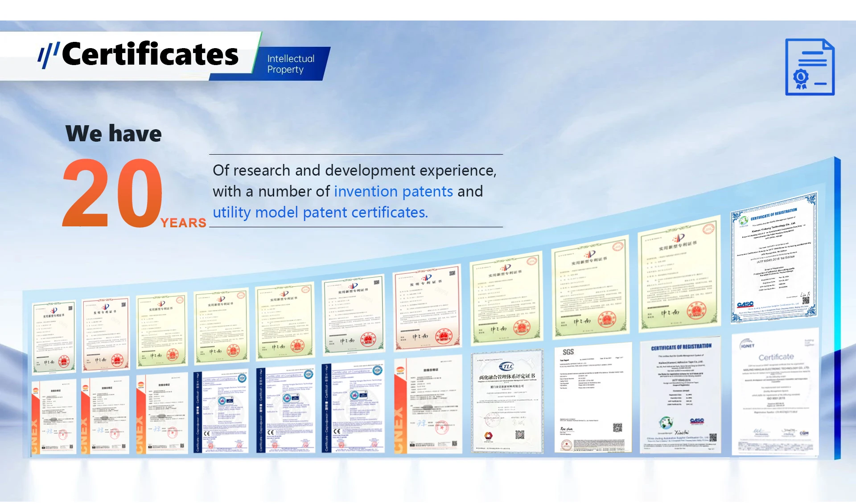Click the blue certificate document icon
The image size is (856, 504).
(810, 67)
